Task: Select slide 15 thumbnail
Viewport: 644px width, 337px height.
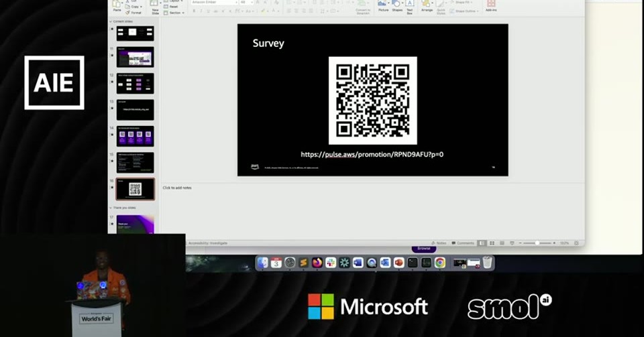Action: click(x=135, y=163)
